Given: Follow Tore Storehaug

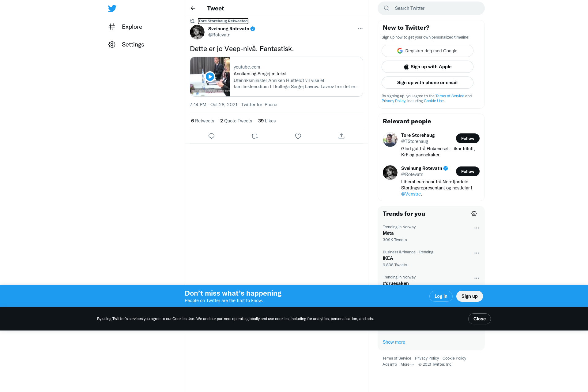Looking at the screenshot, I should point(468,138).
